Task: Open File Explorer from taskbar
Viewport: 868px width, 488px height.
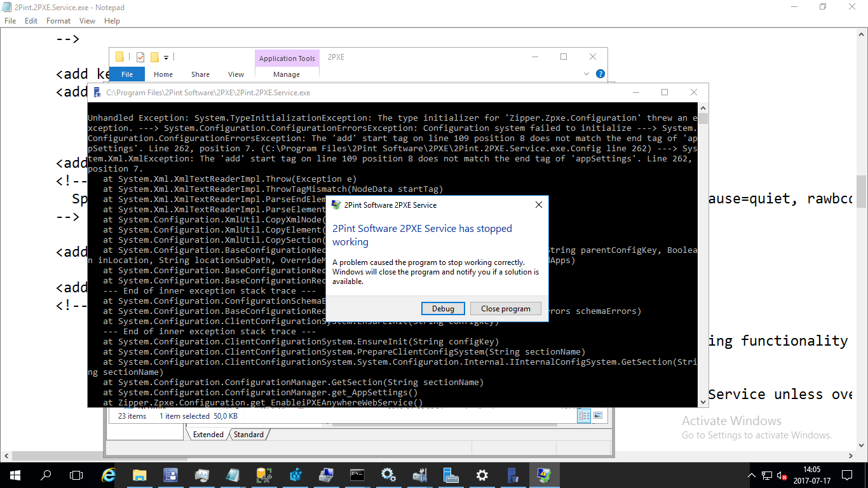Action: tap(140, 475)
